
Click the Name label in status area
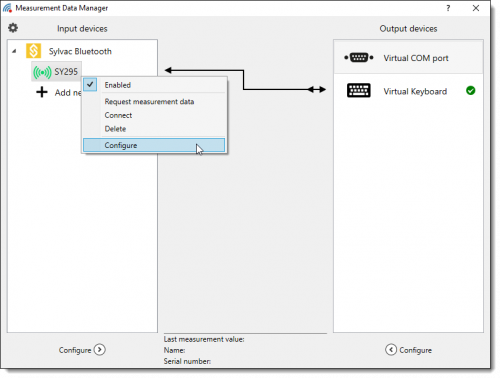pos(174,350)
